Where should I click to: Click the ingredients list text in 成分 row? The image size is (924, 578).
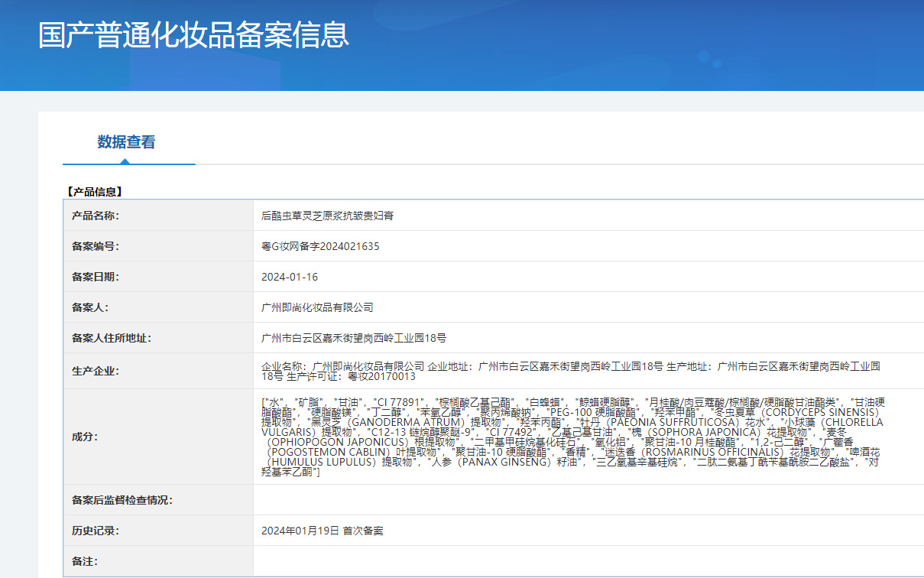coord(572,437)
